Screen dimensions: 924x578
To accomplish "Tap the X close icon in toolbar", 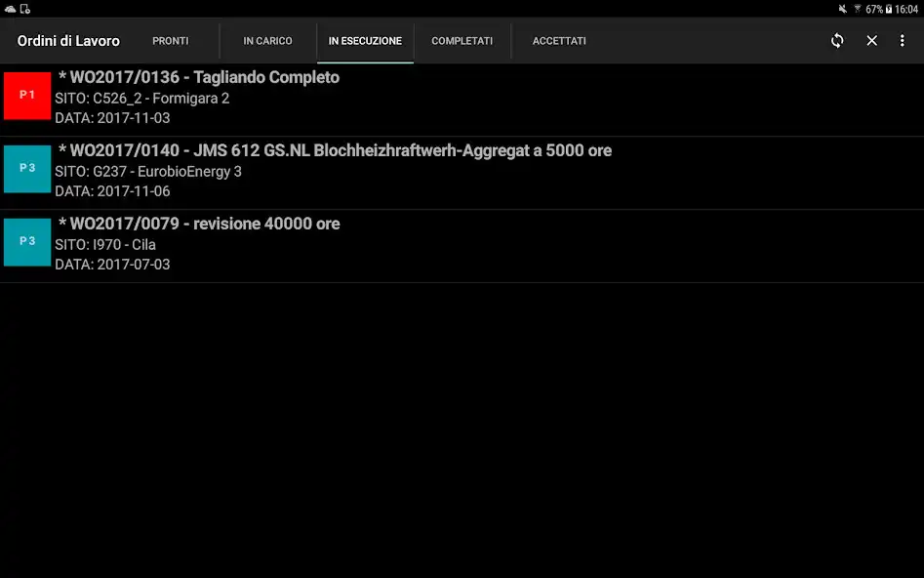I will tap(872, 41).
